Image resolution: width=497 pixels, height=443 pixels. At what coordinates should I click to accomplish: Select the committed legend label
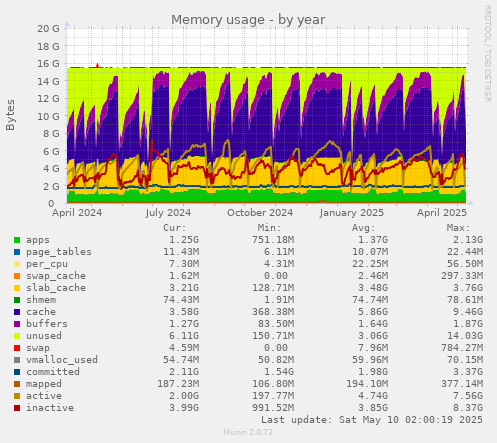[x=53, y=372]
